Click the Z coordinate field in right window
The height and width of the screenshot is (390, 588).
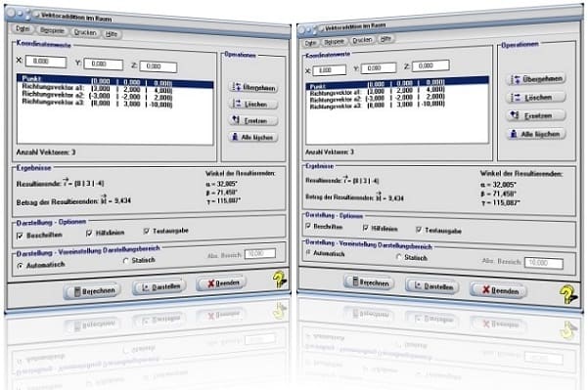[x=430, y=65]
